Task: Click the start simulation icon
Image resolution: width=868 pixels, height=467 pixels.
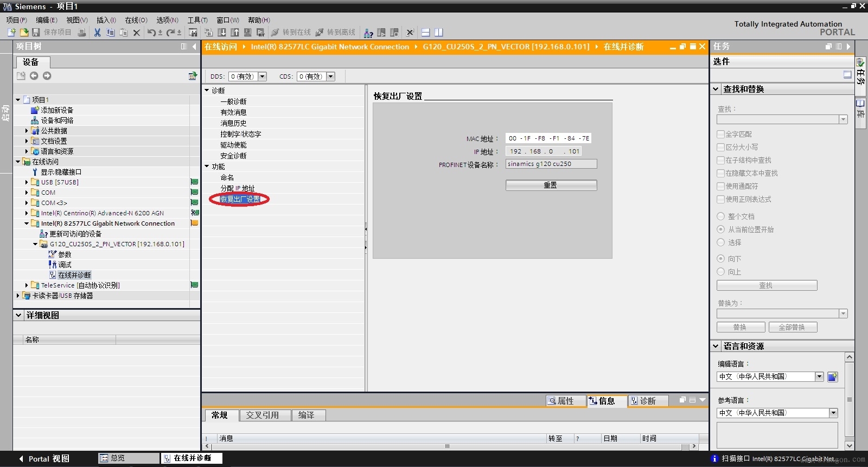Action: [247, 33]
